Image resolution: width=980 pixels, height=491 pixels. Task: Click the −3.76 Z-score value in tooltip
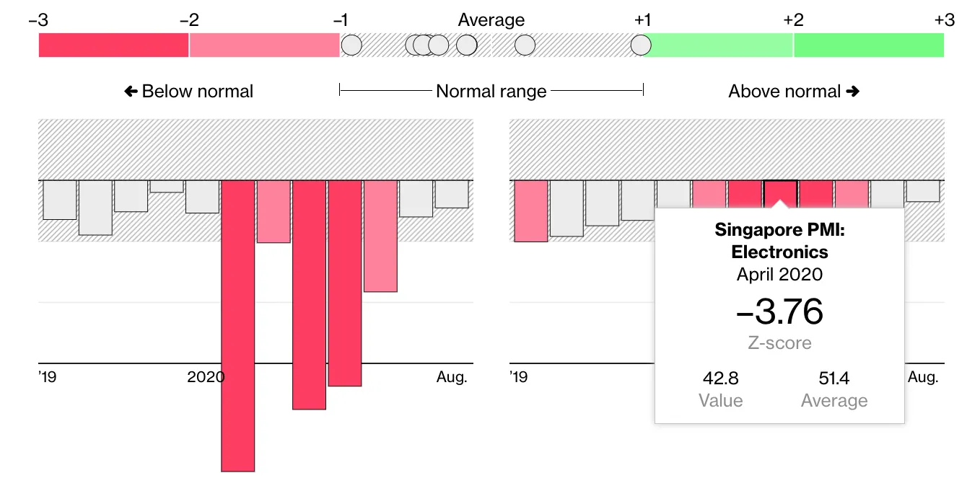(x=779, y=312)
